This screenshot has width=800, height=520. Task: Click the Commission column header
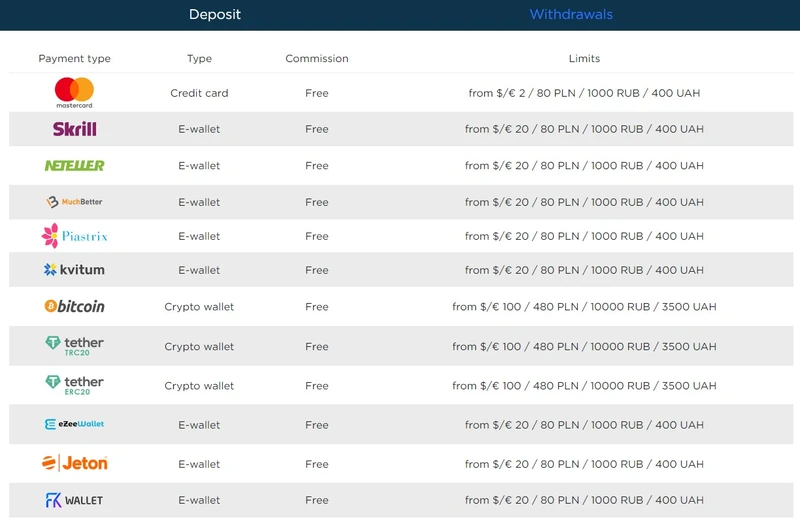coord(317,59)
